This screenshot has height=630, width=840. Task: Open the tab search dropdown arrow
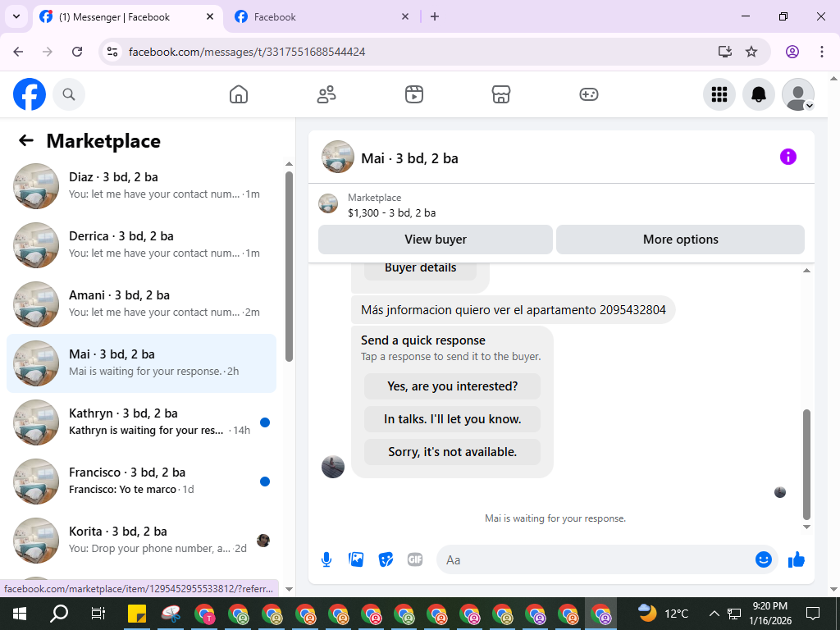click(16, 16)
